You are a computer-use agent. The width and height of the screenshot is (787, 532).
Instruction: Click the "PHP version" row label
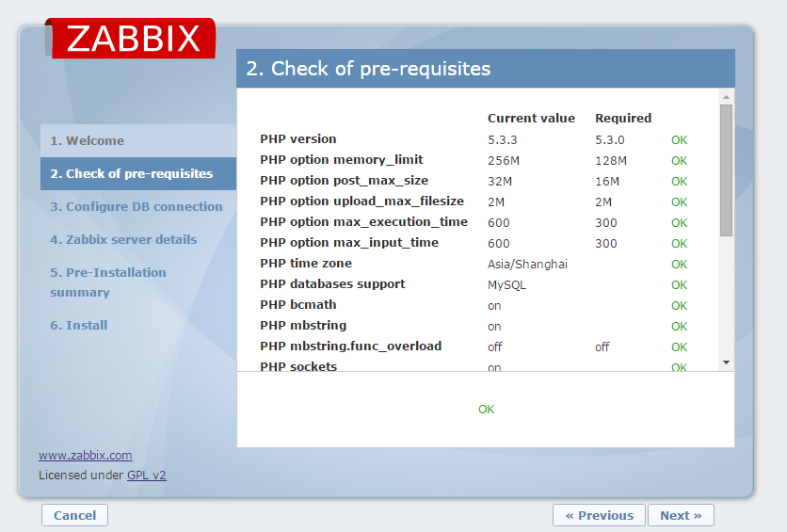pos(298,139)
